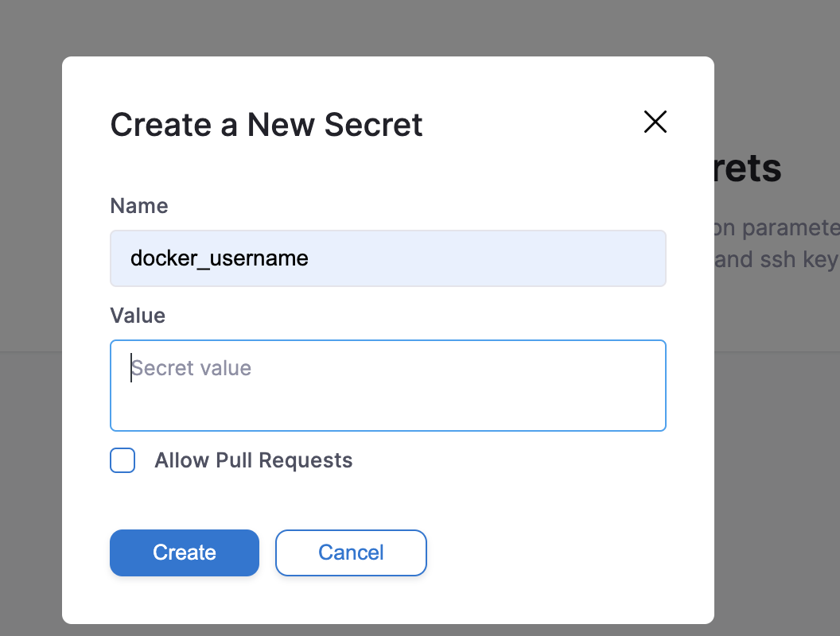
Task: Click empty space right of Cancel button
Action: click(x=557, y=553)
